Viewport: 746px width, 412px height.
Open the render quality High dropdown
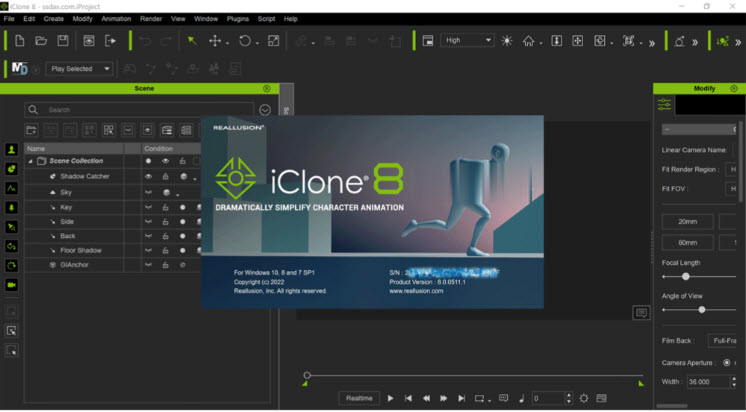pyautogui.click(x=467, y=41)
